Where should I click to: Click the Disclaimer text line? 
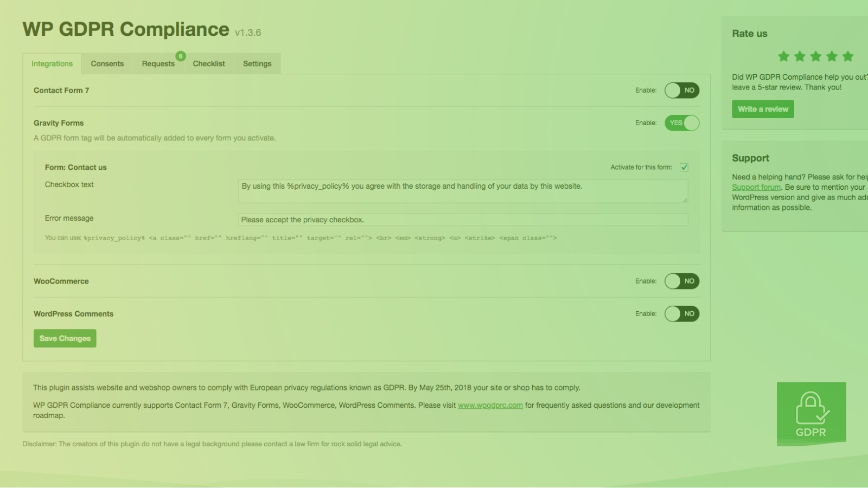click(212, 444)
